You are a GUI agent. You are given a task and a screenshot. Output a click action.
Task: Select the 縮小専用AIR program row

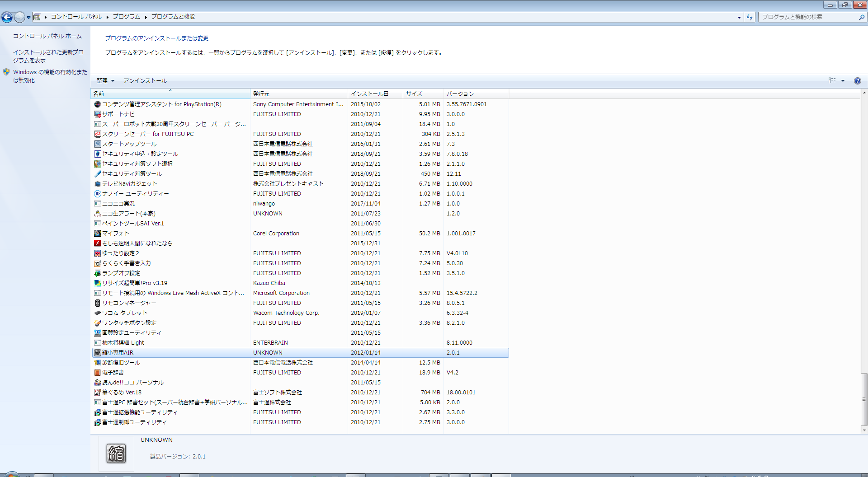click(300, 353)
